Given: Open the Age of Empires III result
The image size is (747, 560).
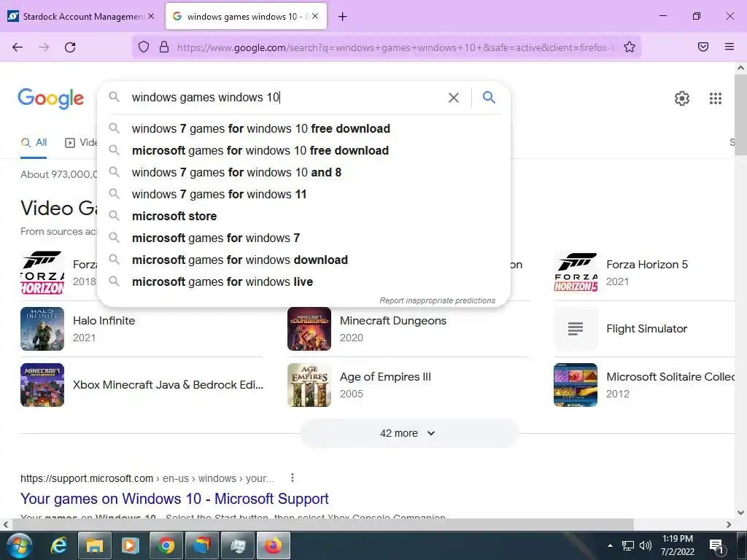Looking at the screenshot, I should tap(385, 377).
